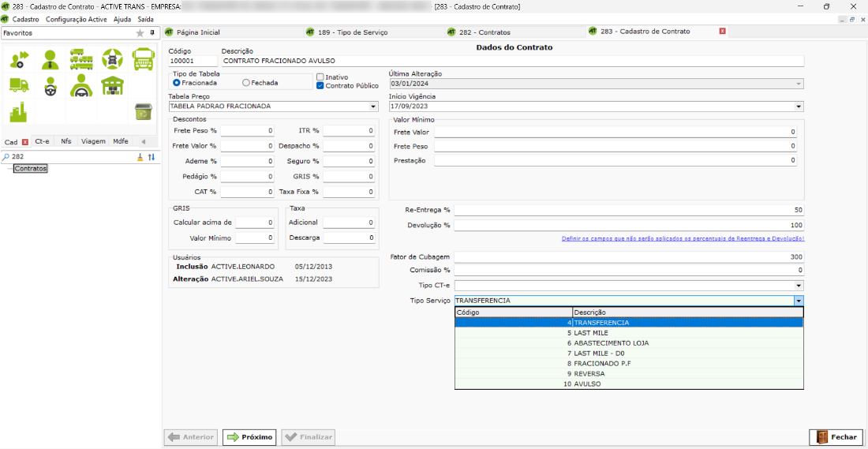This screenshot has width=868, height=449.
Task: Click the Fator de Cubagem field
Action: (628, 257)
